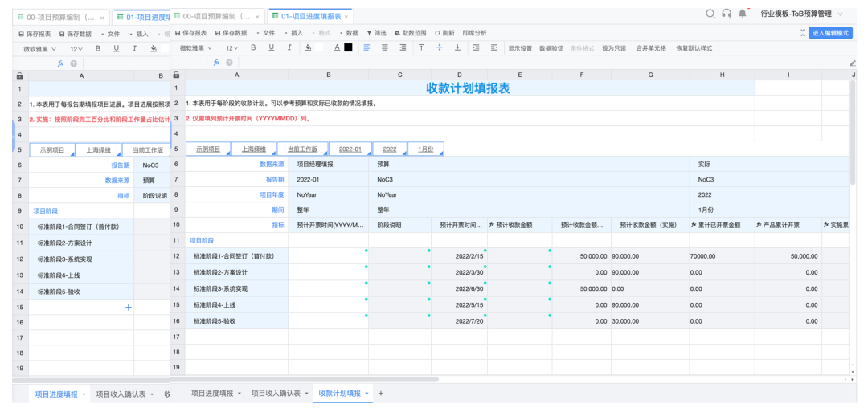Switch to 项目进度填报 sheet in left window
The width and height of the screenshot is (868, 412).
point(56,394)
